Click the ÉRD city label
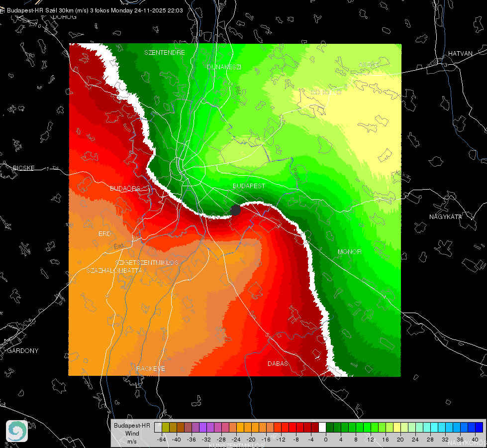Viewport: 487px width, 448px height. pyautogui.click(x=104, y=234)
